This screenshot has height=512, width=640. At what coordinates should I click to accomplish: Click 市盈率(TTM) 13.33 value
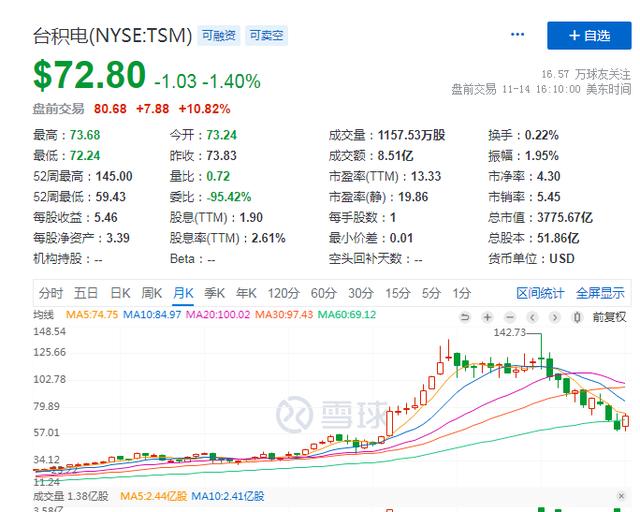(x=426, y=176)
